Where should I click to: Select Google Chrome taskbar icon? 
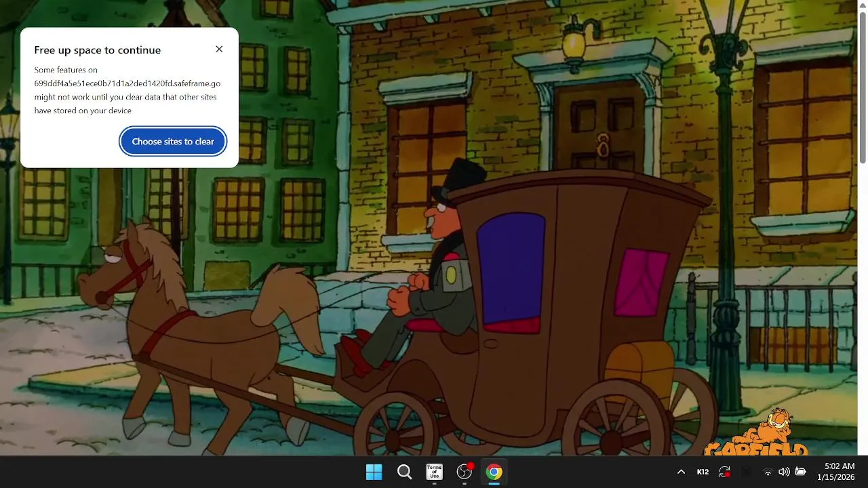pyautogui.click(x=494, y=472)
